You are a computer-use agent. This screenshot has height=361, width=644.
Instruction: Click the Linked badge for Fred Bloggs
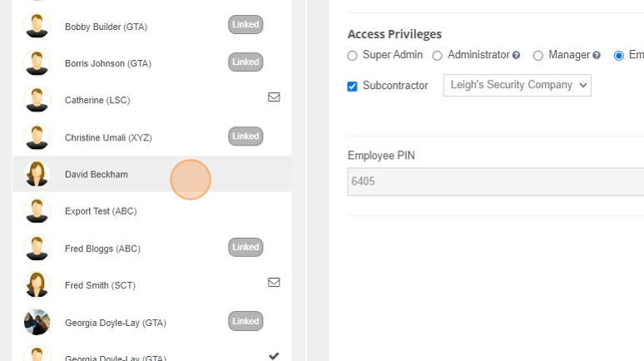click(245, 247)
